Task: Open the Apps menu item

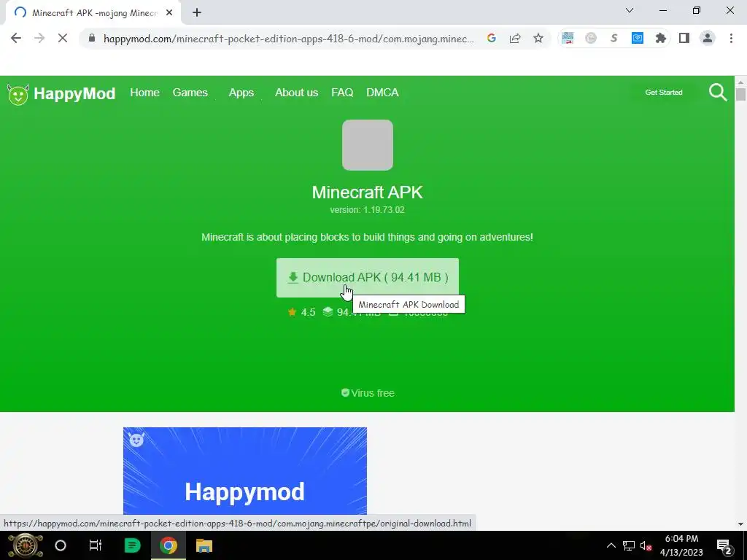Action: pos(241,93)
